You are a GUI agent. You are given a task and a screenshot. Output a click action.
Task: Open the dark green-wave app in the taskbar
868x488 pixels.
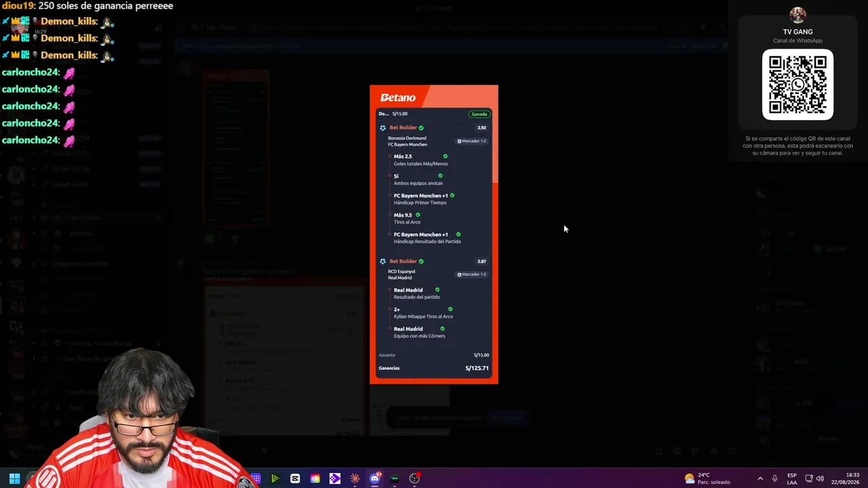point(395,479)
